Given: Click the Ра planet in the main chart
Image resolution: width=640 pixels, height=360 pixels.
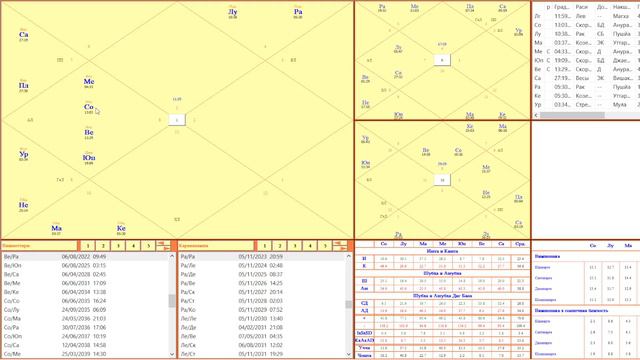Looking at the screenshot, I should click(298, 12).
